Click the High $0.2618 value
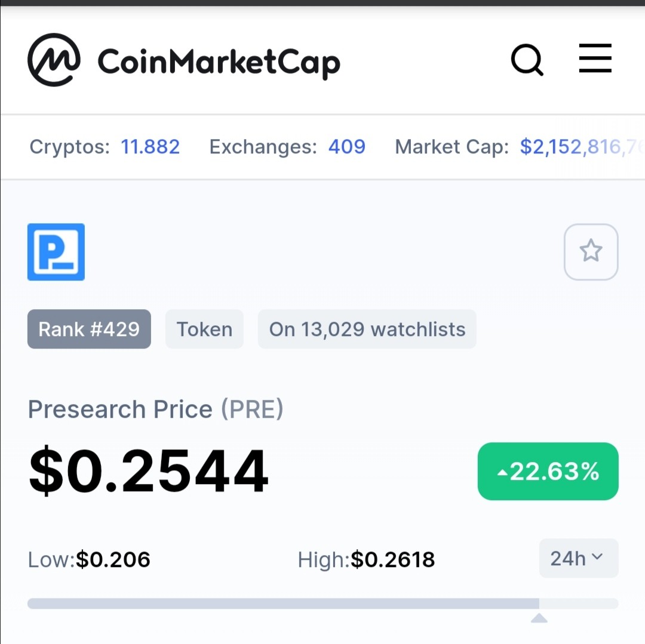The image size is (645, 644). (393, 559)
